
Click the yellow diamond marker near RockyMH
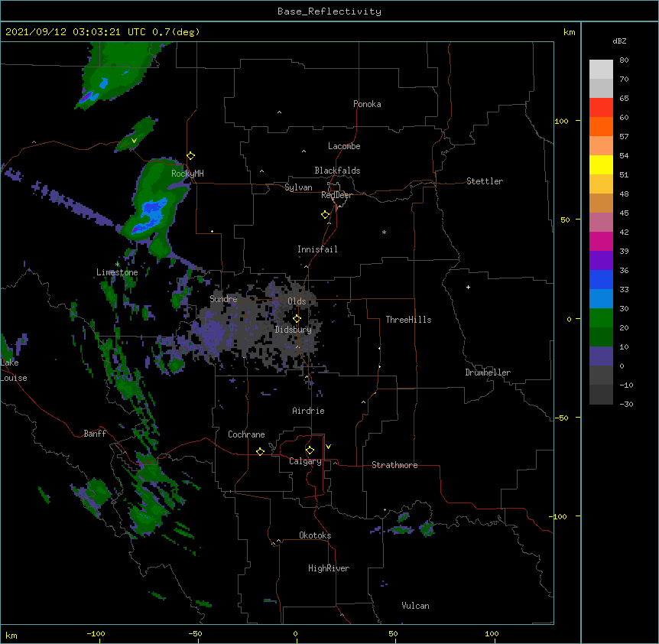(191, 156)
